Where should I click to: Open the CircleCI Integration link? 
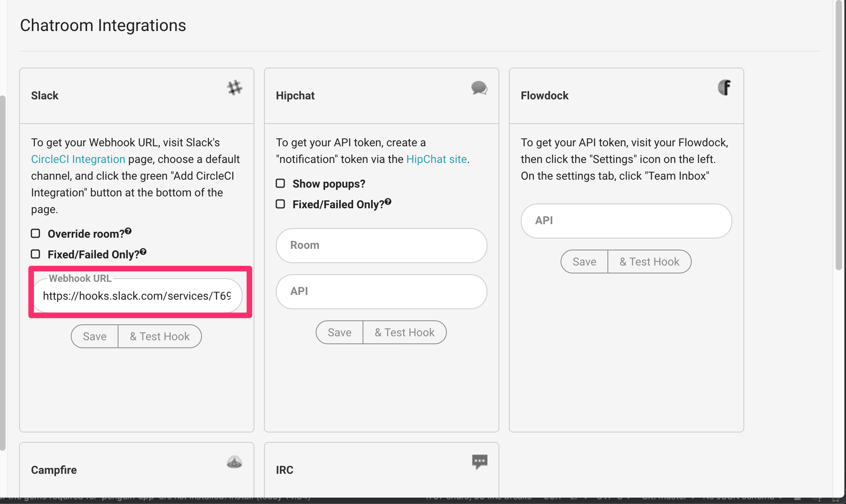[78, 159]
